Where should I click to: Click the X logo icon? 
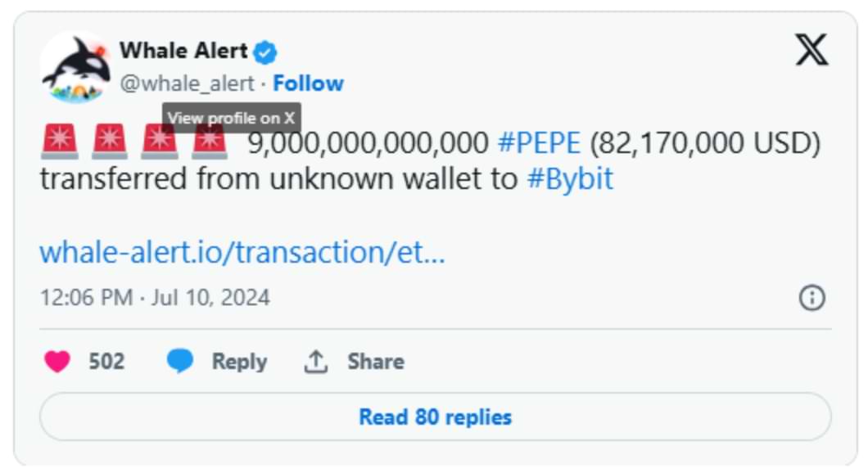(811, 51)
